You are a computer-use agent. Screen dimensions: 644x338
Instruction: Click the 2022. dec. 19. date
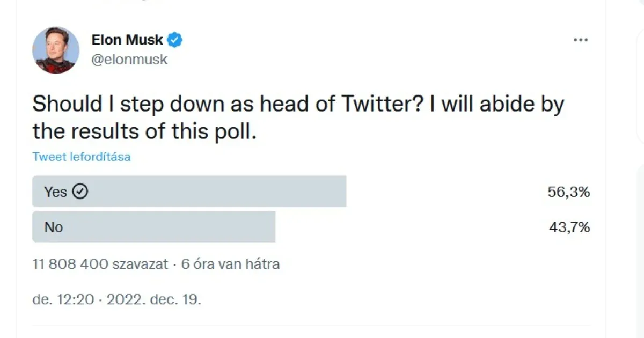(154, 299)
